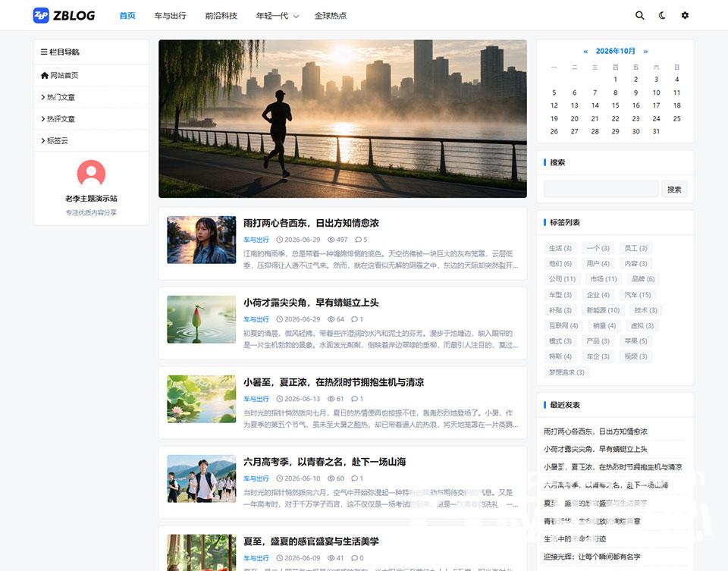This screenshot has height=571, width=728.
Task: Open thumbnail of girl in rain article
Action: pyautogui.click(x=202, y=240)
